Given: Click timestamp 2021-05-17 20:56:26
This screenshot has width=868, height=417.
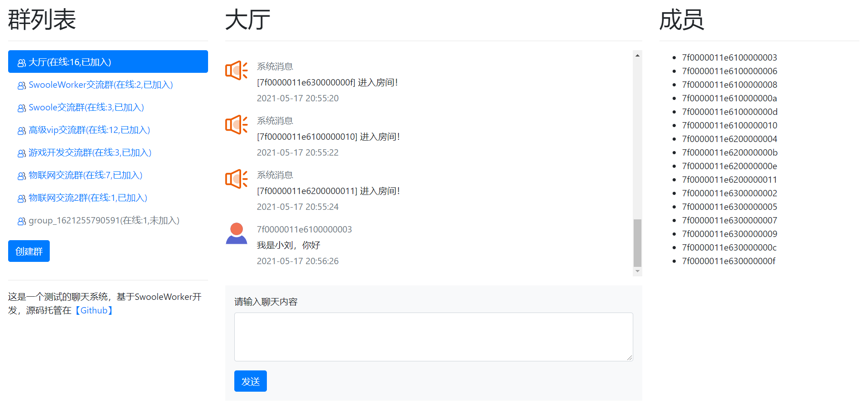Looking at the screenshot, I should click(x=298, y=261).
